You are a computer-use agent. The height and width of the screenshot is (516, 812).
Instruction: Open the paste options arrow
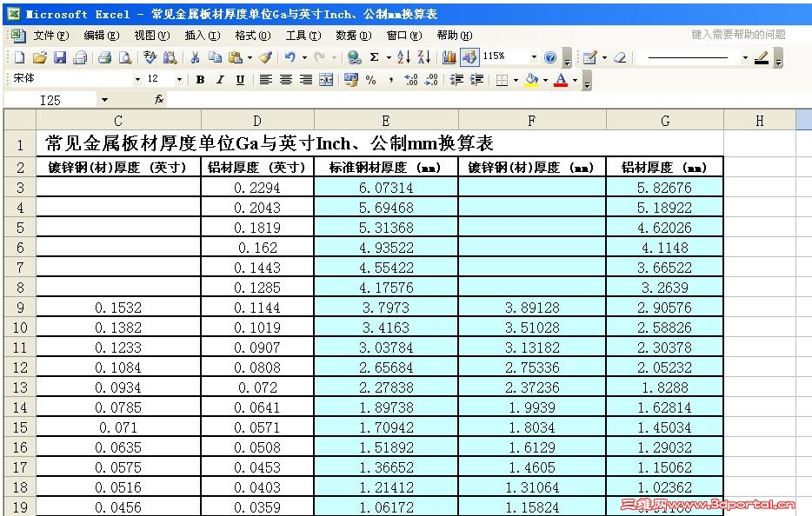tap(250, 57)
